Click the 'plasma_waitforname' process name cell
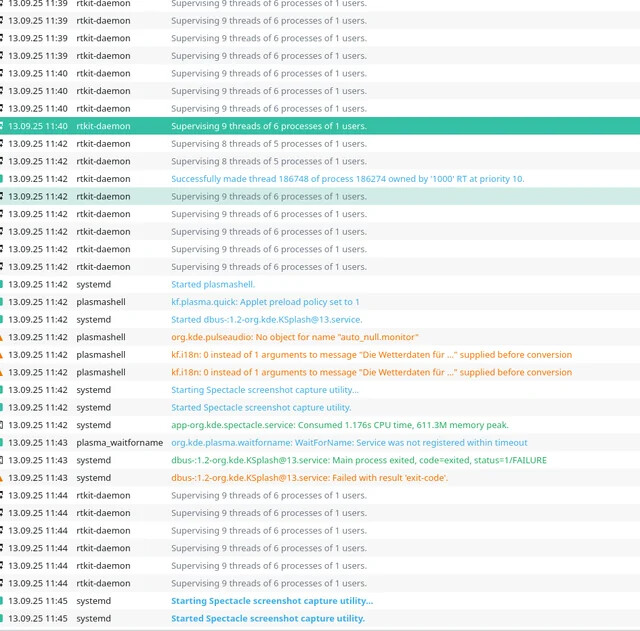The image size is (640, 631). tap(119, 443)
